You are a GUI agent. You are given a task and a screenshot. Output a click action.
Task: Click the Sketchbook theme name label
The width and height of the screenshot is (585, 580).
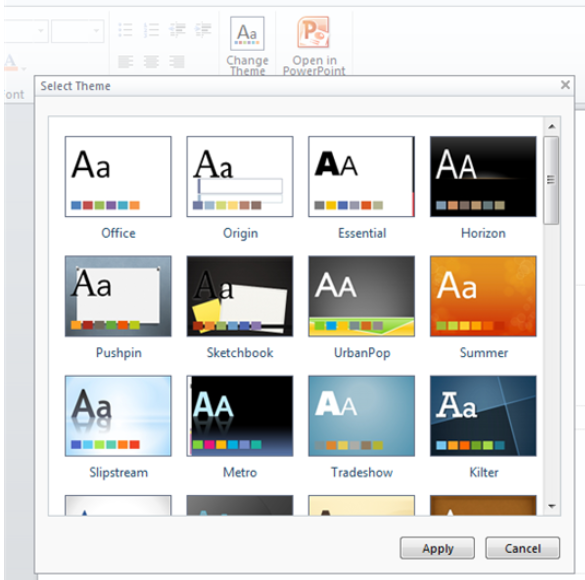point(240,352)
